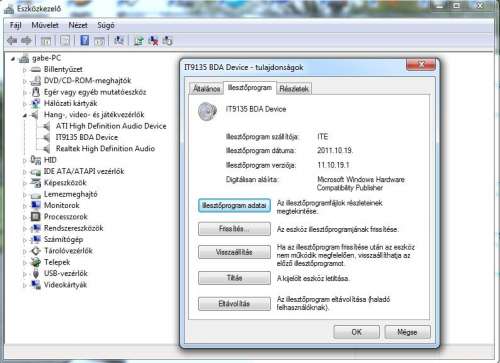Screen dimensions: 500x363
Task: Expand the USB-vezérlők node
Action: pos(25,274)
